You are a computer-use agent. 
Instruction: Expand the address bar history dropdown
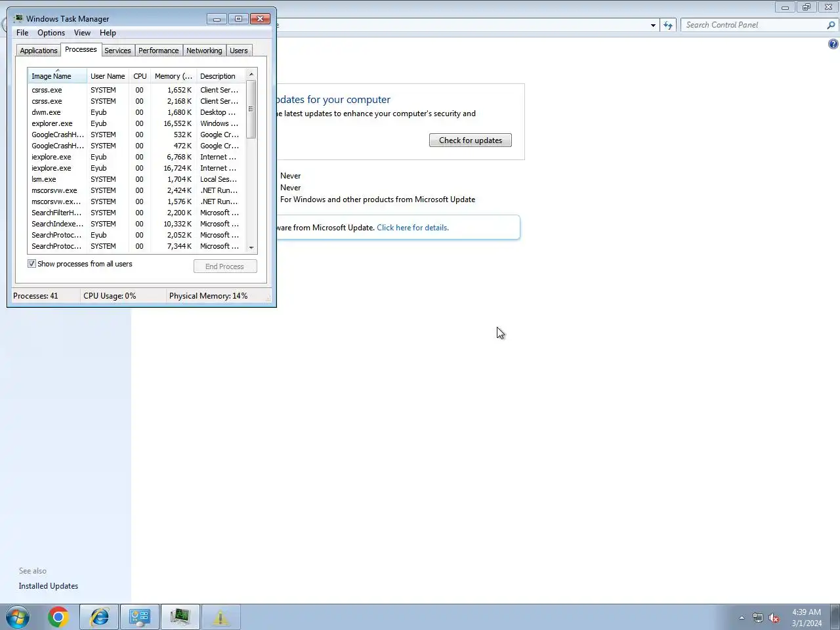(653, 25)
